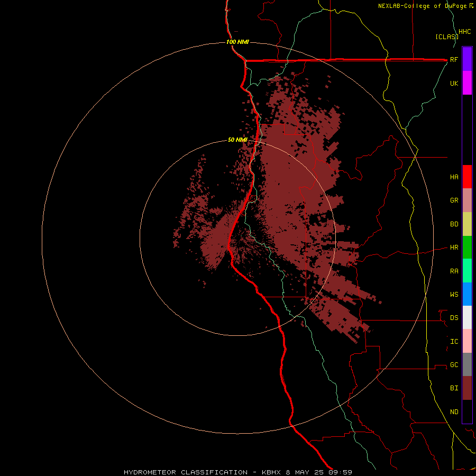Click the RF legend label
The width and height of the screenshot is (476, 476).
point(454,59)
